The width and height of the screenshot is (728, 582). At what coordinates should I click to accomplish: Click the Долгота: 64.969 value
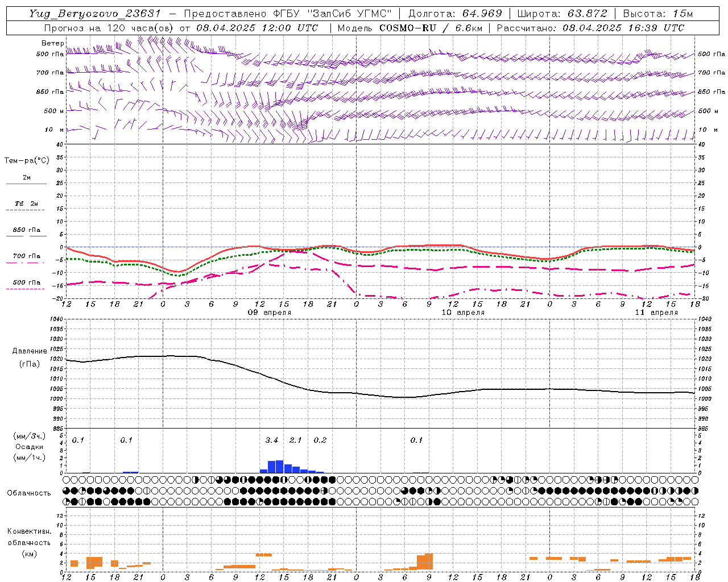(x=455, y=14)
